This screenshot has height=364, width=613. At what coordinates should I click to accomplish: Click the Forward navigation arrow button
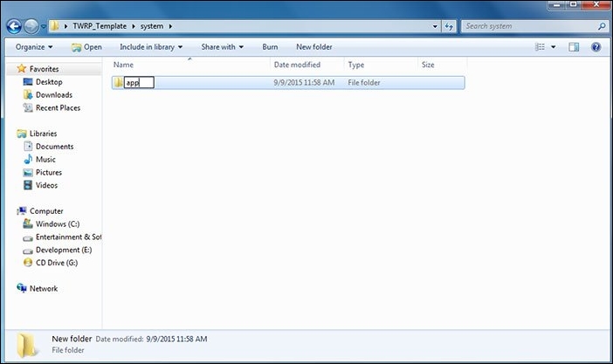[31, 26]
